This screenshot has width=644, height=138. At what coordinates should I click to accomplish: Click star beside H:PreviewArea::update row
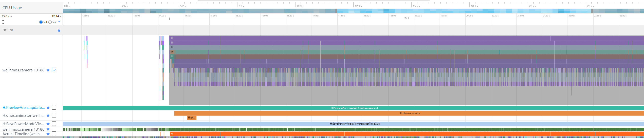point(48,108)
